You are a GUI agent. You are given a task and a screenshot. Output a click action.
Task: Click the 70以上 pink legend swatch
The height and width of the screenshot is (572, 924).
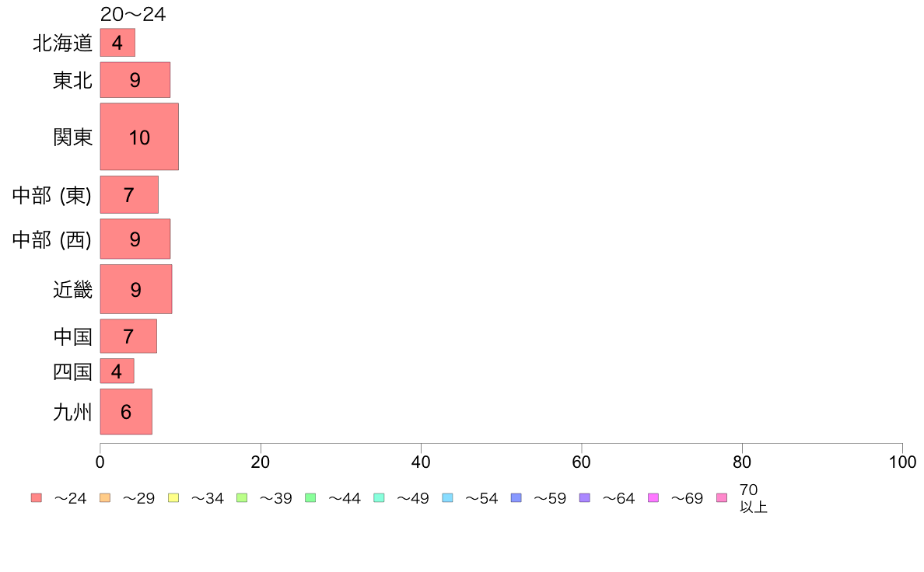click(722, 497)
